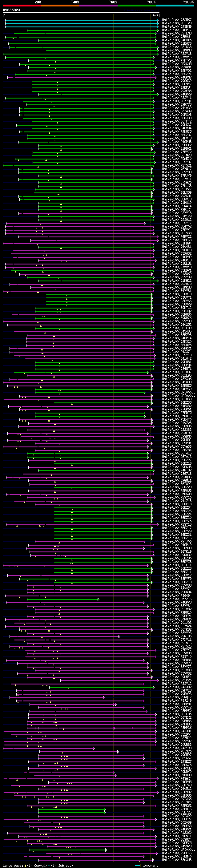Select UniRef100_A8IKC8 label
The image size is (197, 868).
[x=177, y=47]
